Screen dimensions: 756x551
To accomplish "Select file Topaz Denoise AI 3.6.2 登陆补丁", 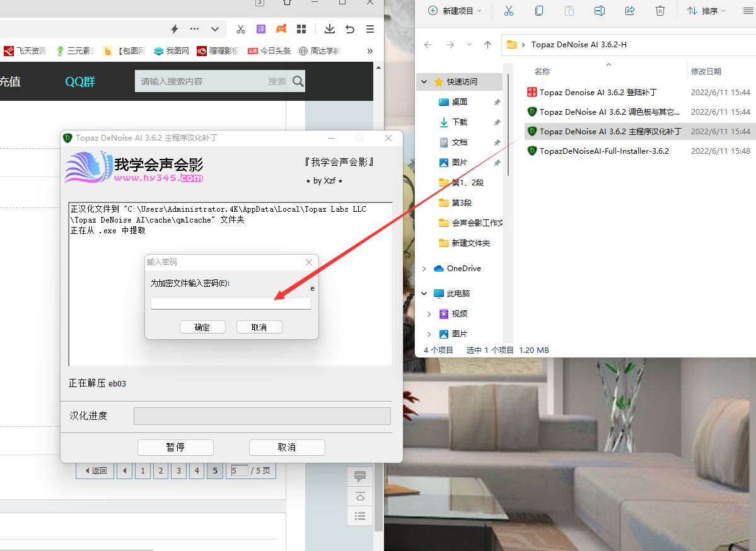I will click(x=598, y=92).
